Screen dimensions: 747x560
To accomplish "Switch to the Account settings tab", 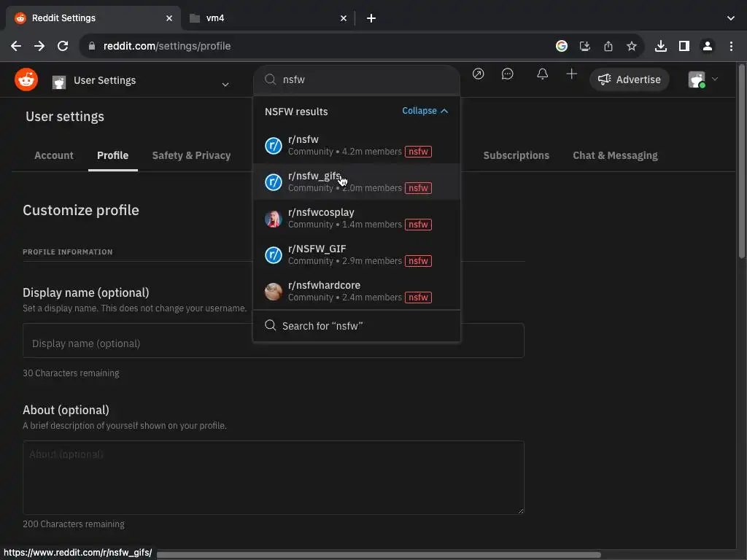I will click(x=54, y=156).
